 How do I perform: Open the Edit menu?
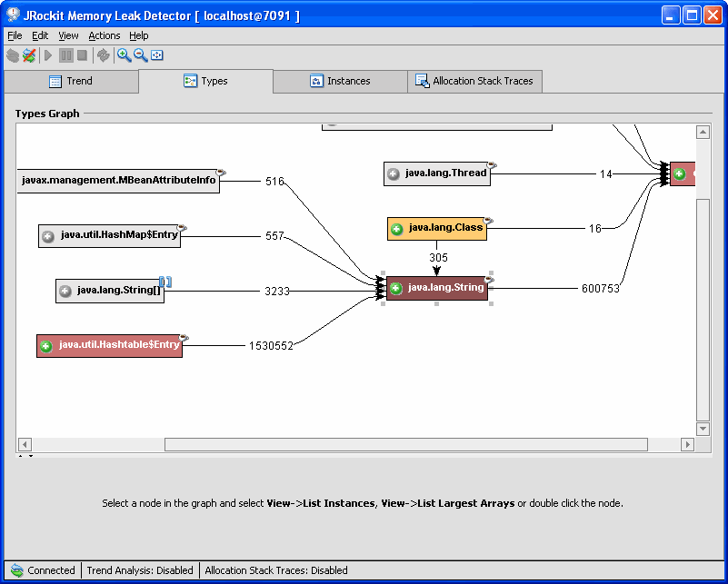(40, 35)
